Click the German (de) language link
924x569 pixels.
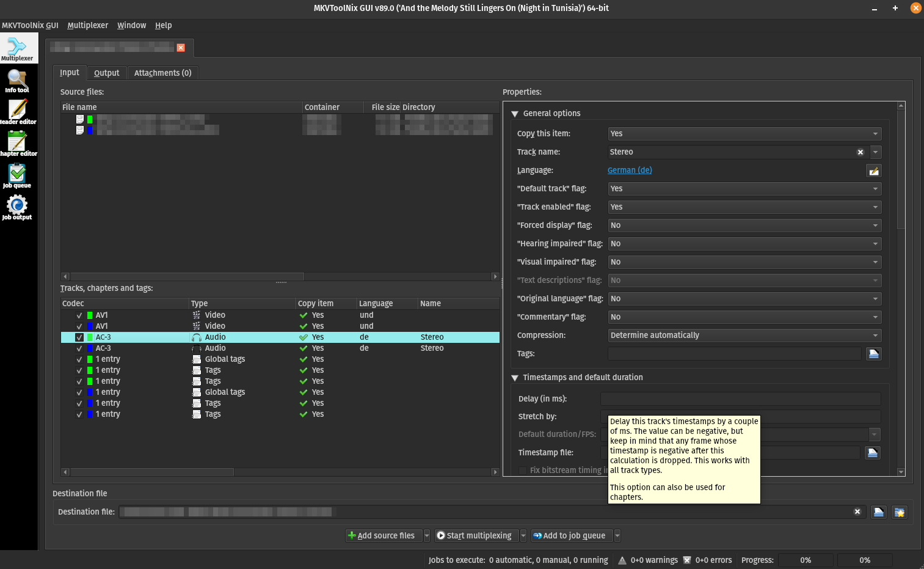click(x=630, y=171)
